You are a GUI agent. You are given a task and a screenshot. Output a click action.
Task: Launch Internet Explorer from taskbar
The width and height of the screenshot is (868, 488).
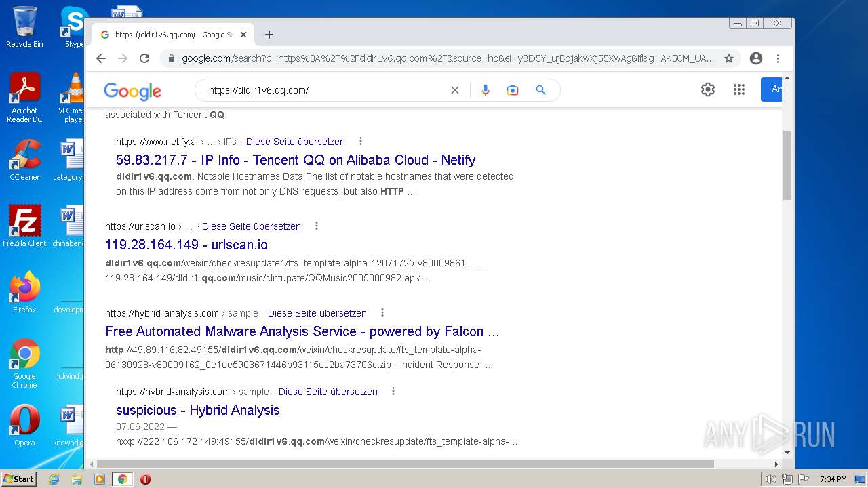(54, 479)
